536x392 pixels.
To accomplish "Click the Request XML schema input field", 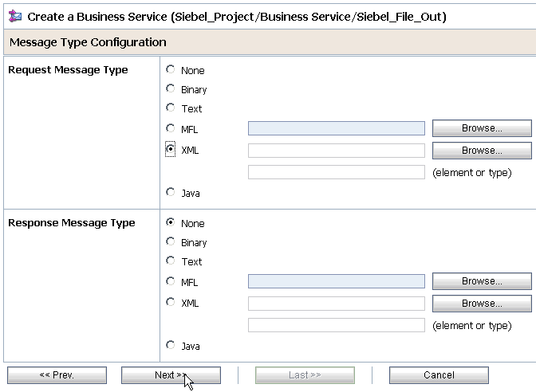I will (337, 151).
